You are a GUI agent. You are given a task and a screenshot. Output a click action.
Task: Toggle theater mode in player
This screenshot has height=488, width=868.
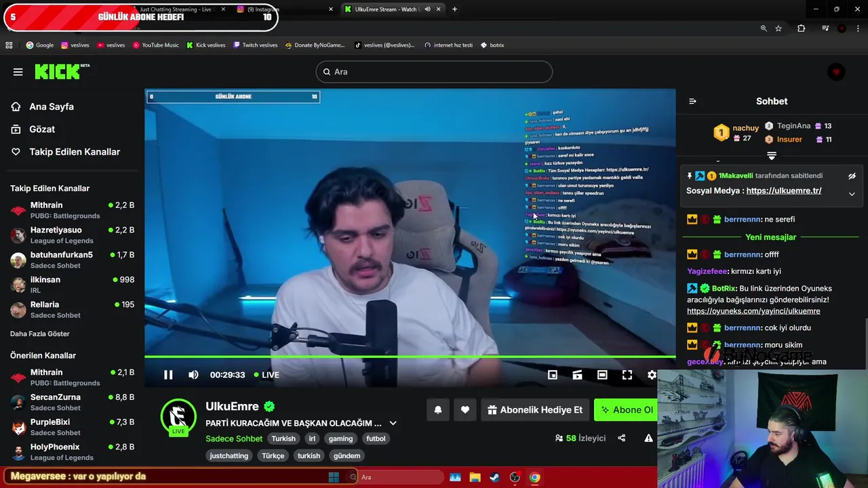602,375
